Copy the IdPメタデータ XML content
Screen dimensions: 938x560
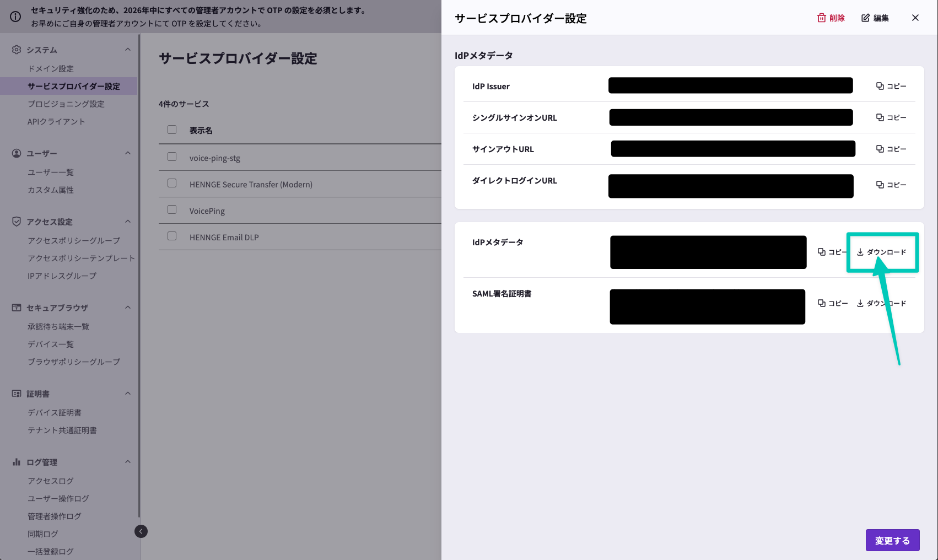832,252
